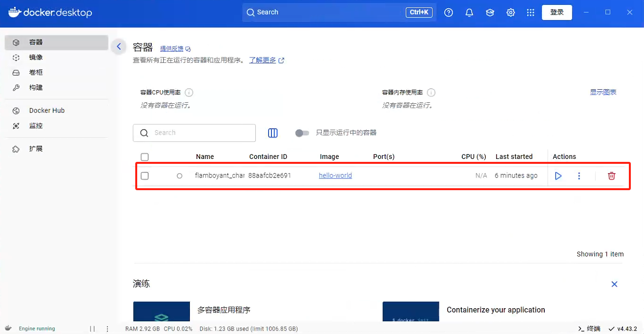Delete the container with the trash icon

coord(612,176)
